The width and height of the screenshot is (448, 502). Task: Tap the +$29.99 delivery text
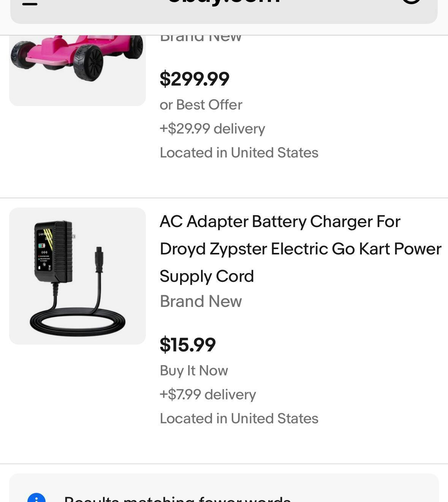(x=212, y=129)
